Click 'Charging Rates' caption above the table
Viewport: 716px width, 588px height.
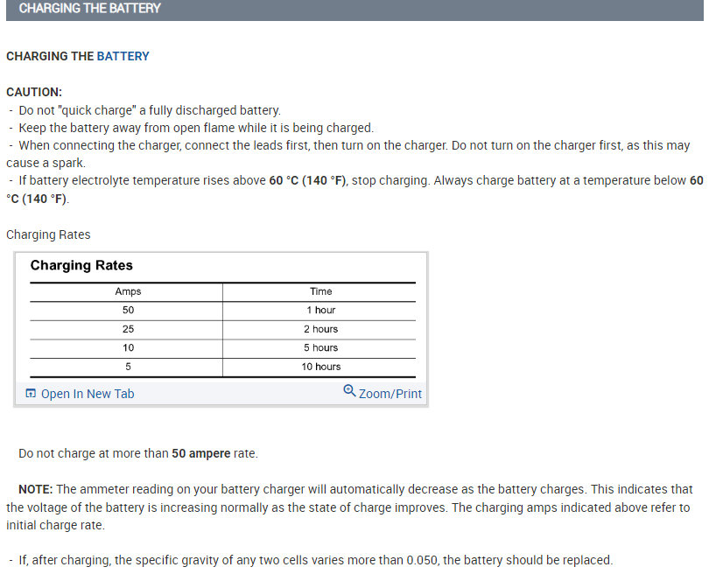48,234
